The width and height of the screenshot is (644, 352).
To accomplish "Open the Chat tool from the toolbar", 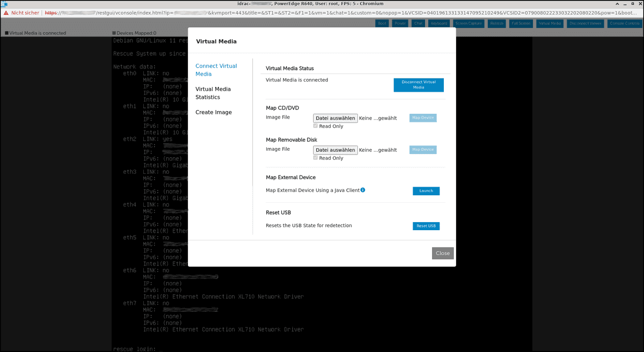I will click(x=418, y=23).
